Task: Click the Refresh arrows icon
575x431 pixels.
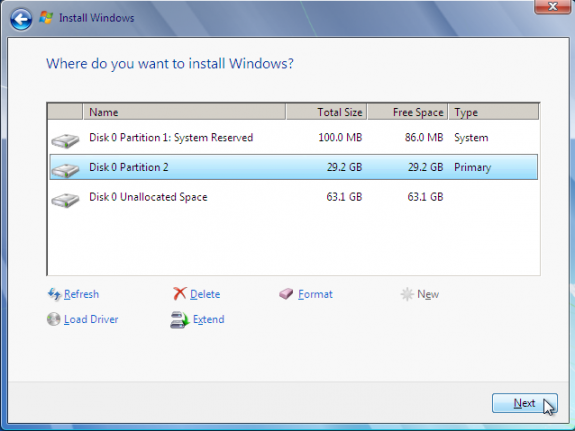Action: coord(54,294)
